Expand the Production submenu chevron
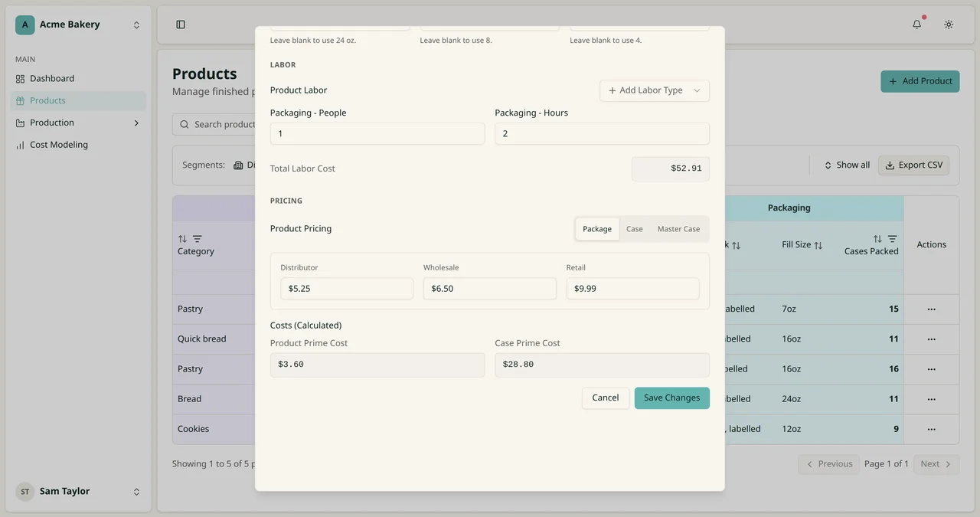The height and width of the screenshot is (517, 980). click(x=136, y=123)
